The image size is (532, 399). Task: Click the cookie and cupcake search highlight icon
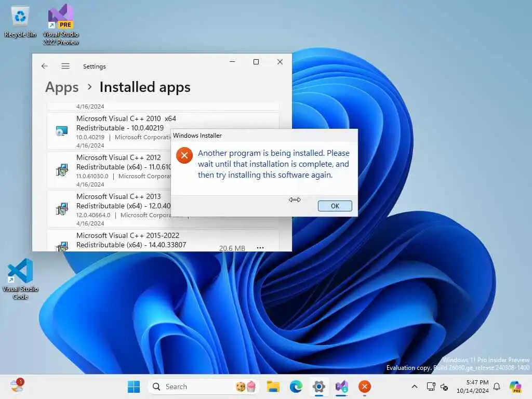click(x=246, y=387)
